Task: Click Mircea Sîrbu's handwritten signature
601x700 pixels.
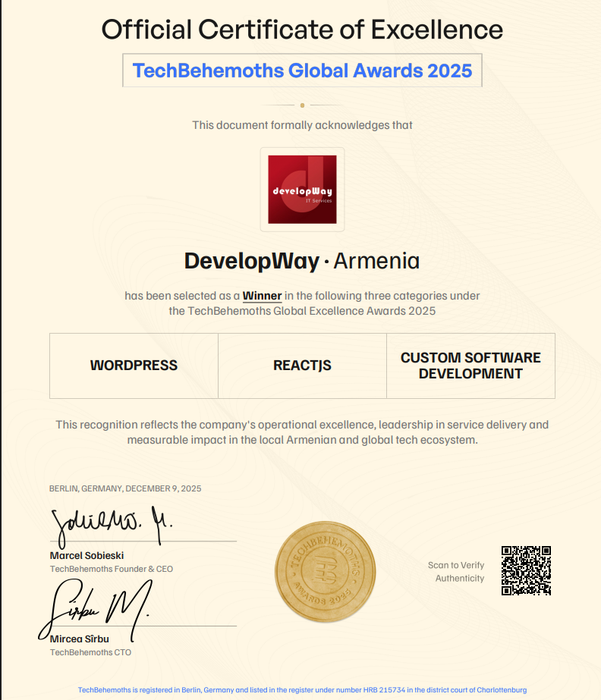Action: click(95, 611)
